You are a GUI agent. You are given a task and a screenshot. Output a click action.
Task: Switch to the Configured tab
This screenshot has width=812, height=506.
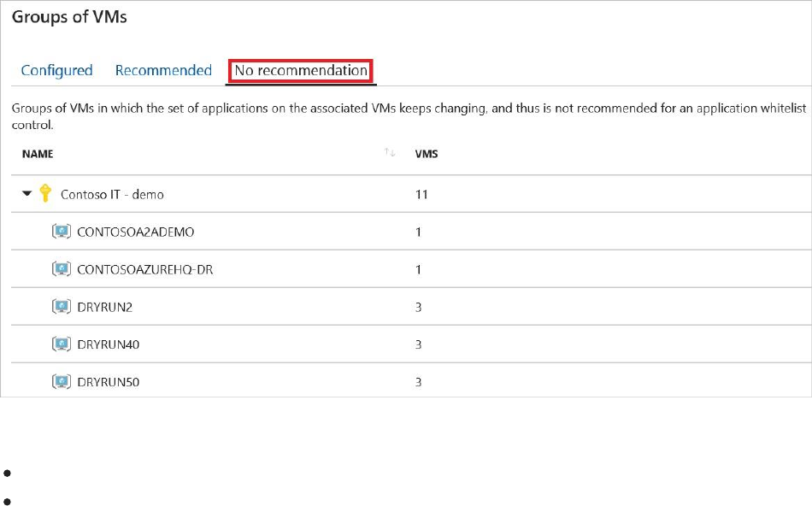[x=56, y=70]
